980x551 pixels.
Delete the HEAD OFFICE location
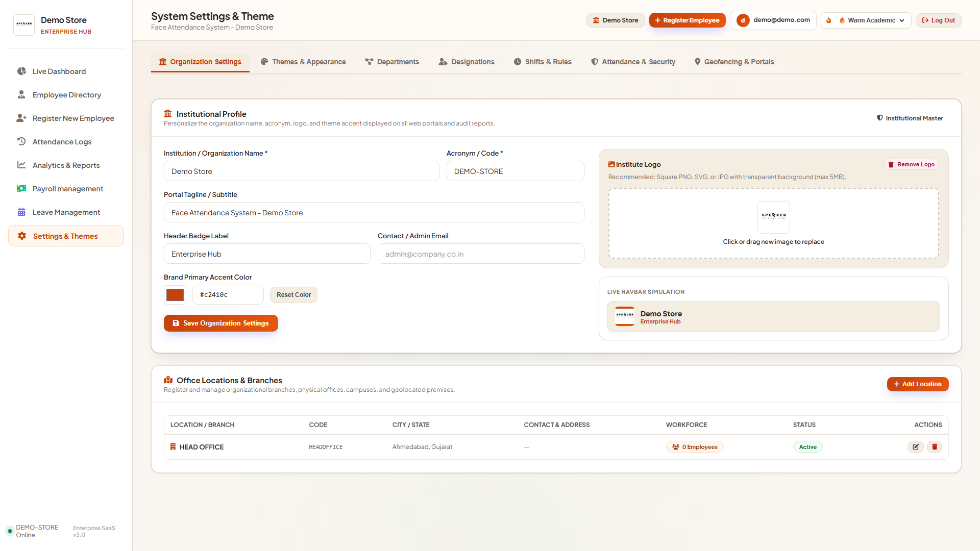(x=935, y=447)
